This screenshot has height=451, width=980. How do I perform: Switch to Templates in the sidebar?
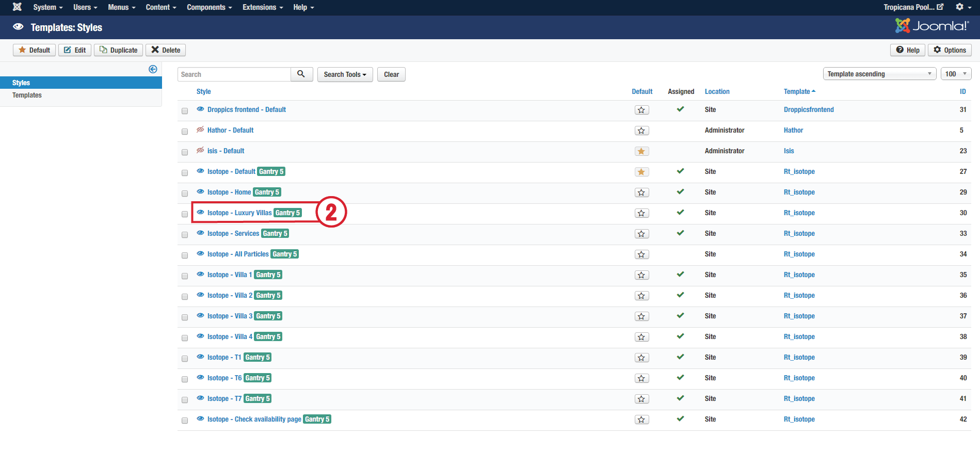[x=27, y=95]
